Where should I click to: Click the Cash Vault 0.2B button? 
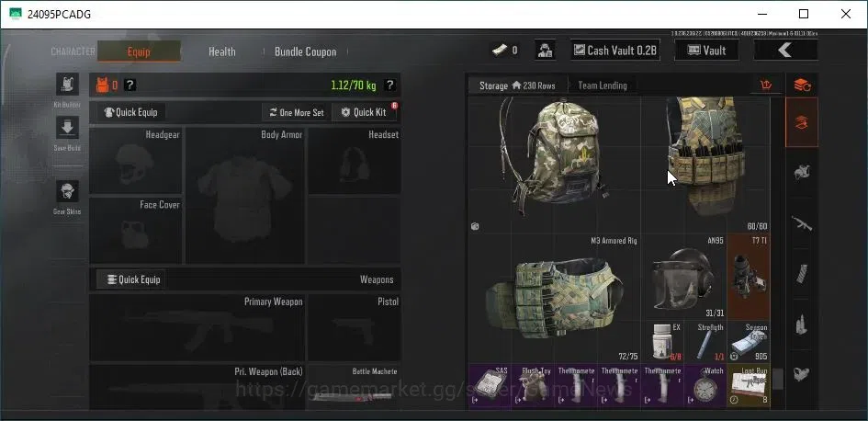click(615, 51)
